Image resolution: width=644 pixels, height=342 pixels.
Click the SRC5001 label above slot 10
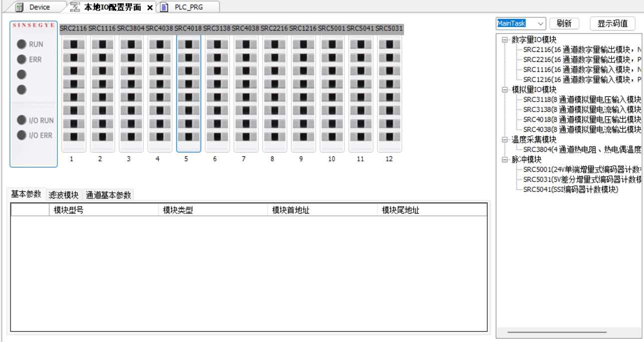331,28
